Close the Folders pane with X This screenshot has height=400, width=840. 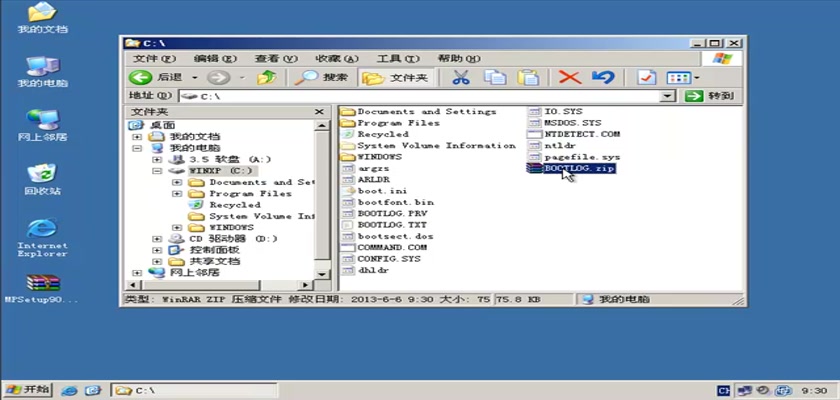tap(319, 112)
